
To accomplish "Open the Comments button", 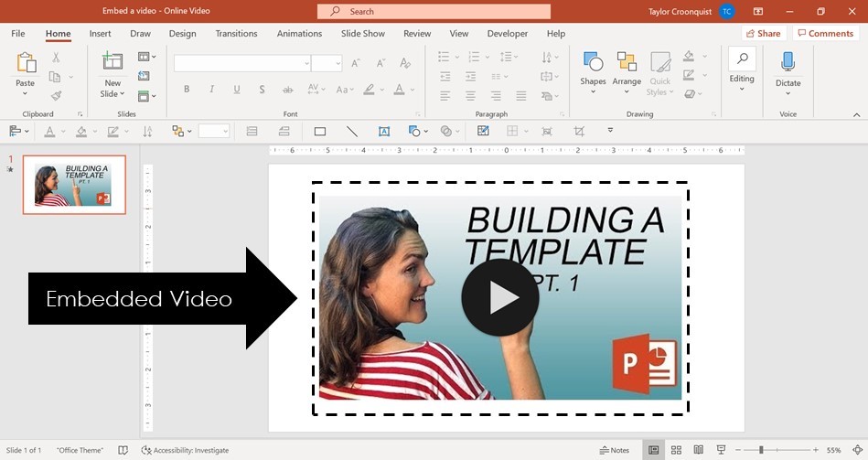I will point(825,34).
